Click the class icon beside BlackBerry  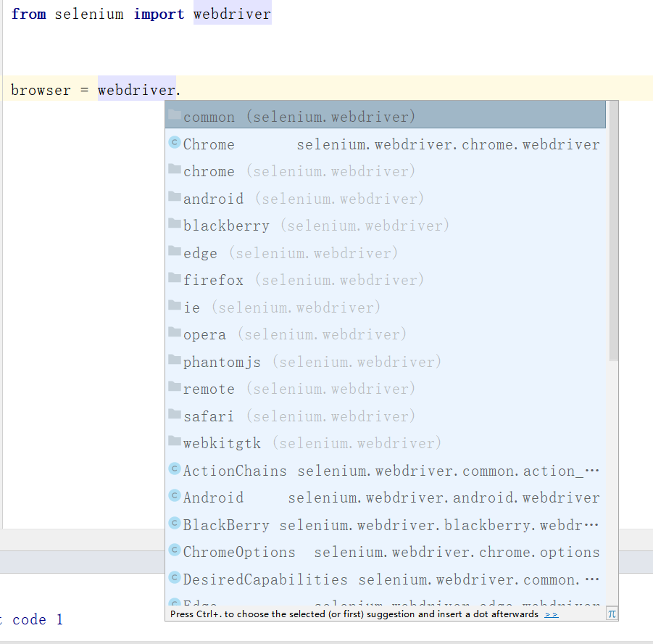(175, 523)
